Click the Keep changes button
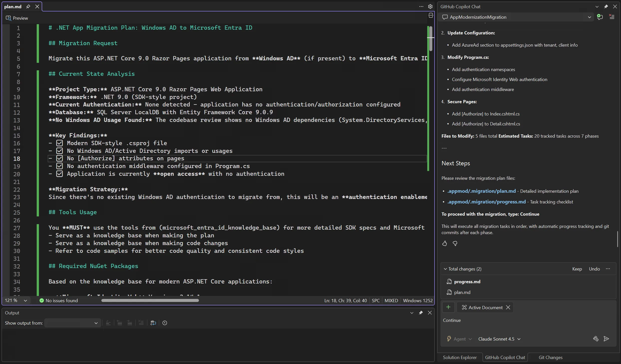The width and height of the screenshot is (621, 364). 577,269
